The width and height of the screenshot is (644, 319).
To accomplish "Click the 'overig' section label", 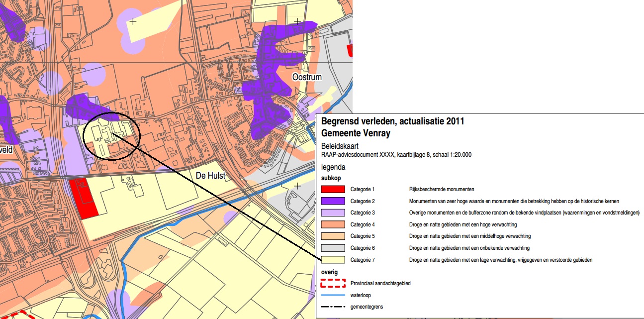I will (329, 272).
